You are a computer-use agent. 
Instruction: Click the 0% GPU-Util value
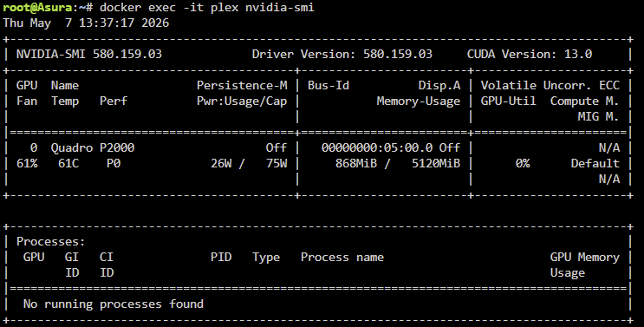pyautogui.click(x=523, y=163)
